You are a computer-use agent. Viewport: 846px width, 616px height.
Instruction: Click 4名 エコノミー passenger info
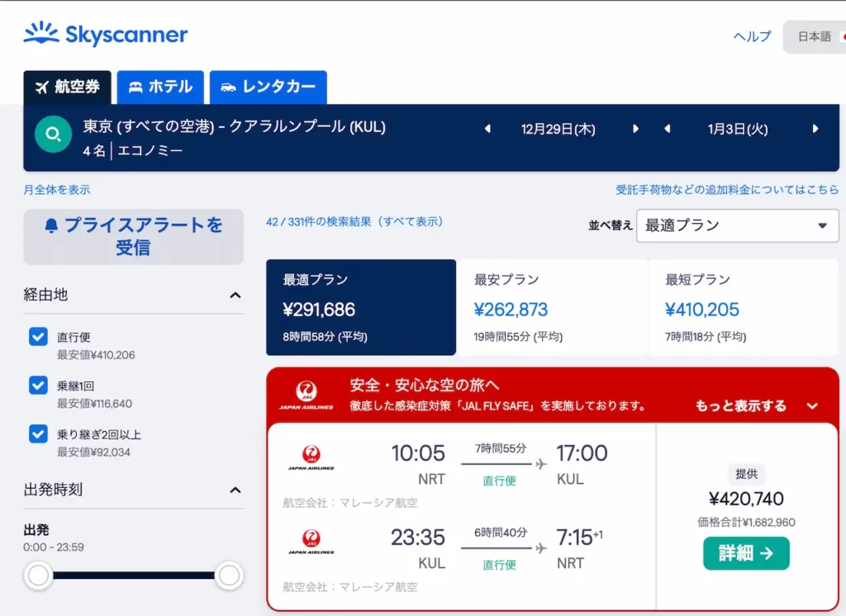pyautogui.click(x=133, y=150)
